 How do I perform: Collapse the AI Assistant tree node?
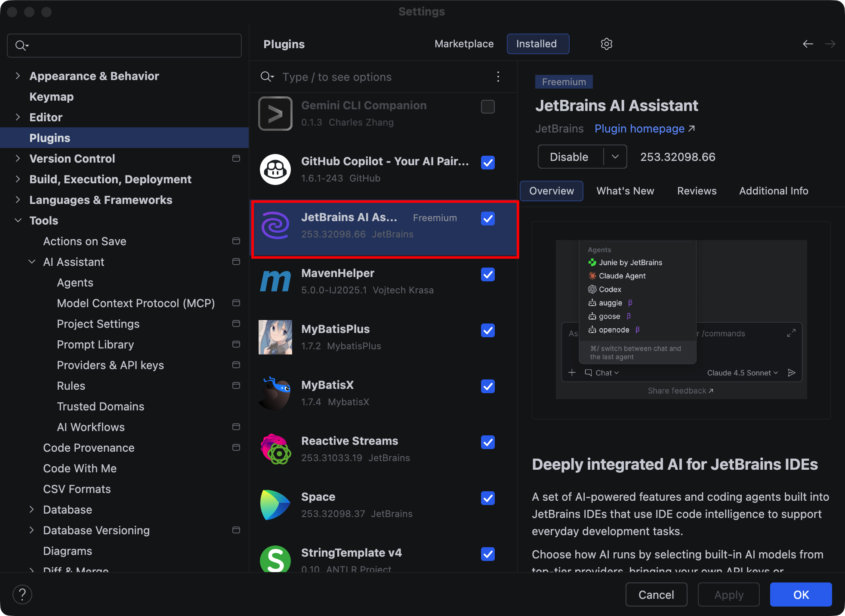(x=32, y=262)
